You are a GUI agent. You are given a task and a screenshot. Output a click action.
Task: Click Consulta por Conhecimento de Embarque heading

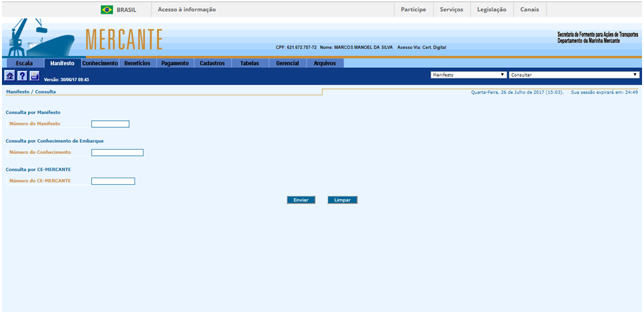pyautogui.click(x=55, y=140)
